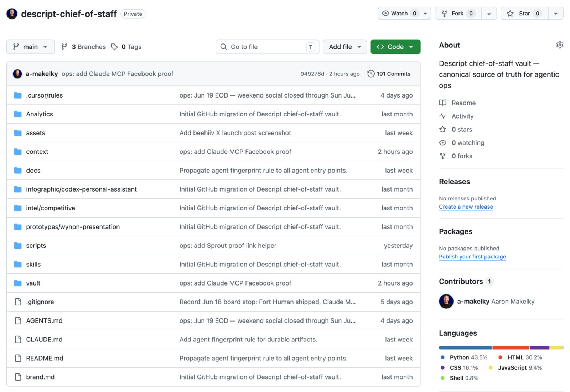The image size is (570, 392).
Task: Open the intel/competitive folder
Action: [x=51, y=208]
